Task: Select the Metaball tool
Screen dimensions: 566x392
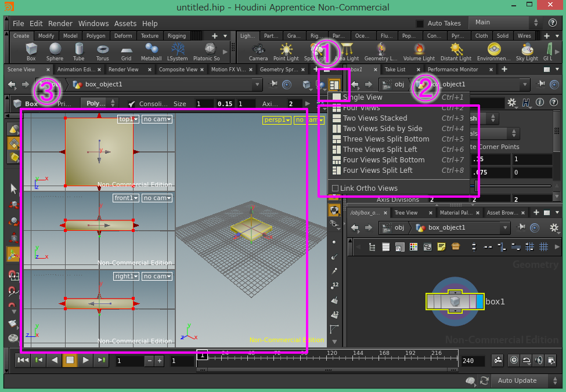Action: [x=152, y=52]
